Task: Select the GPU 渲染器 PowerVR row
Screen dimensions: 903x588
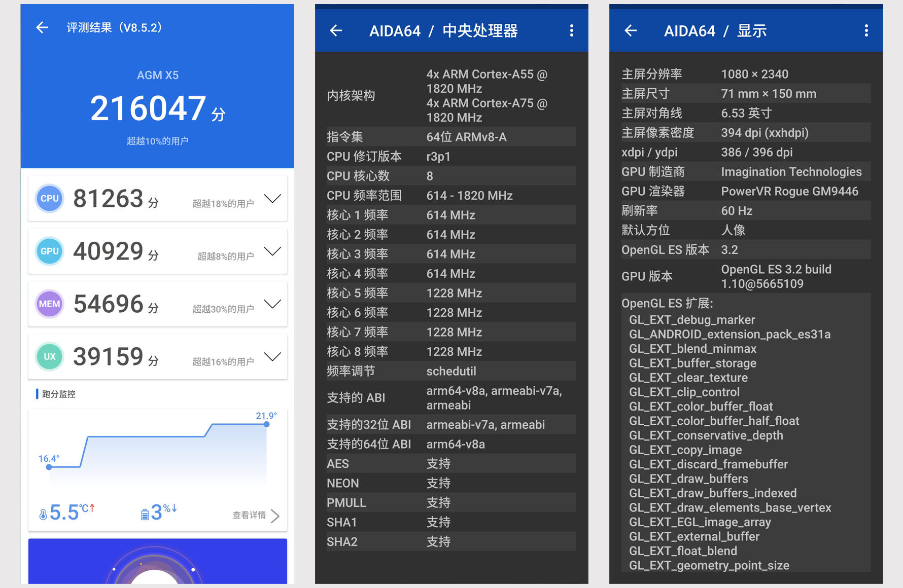Action: point(746,192)
